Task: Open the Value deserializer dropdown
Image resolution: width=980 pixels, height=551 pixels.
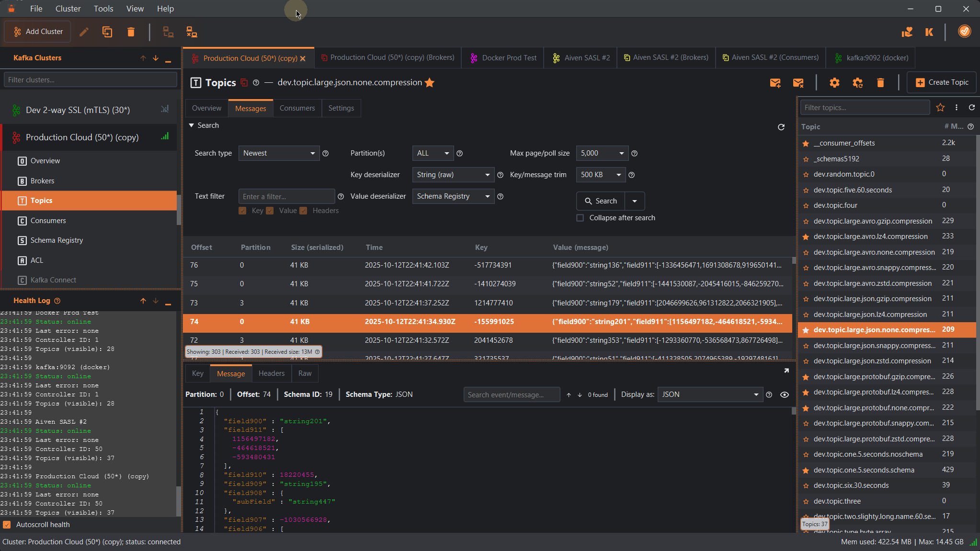Action: (x=453, y=196)
